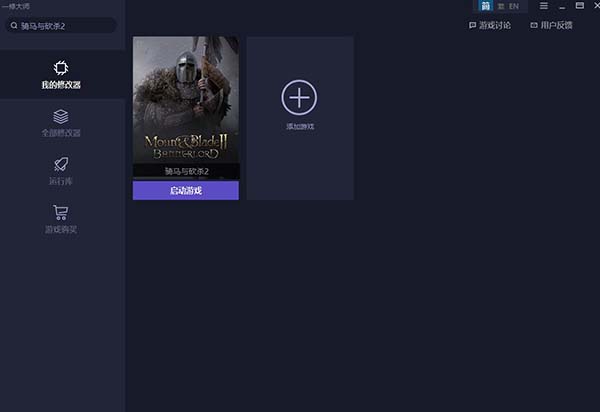This screenshot has height=412, width=600.
Task: Minimize the window
Action: click(x=562, y=6)
